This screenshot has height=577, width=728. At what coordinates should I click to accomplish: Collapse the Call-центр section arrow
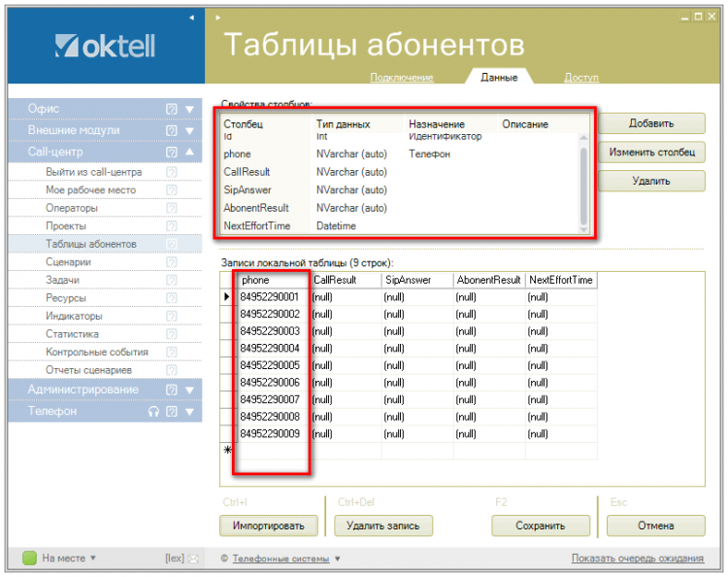(190, 153)
